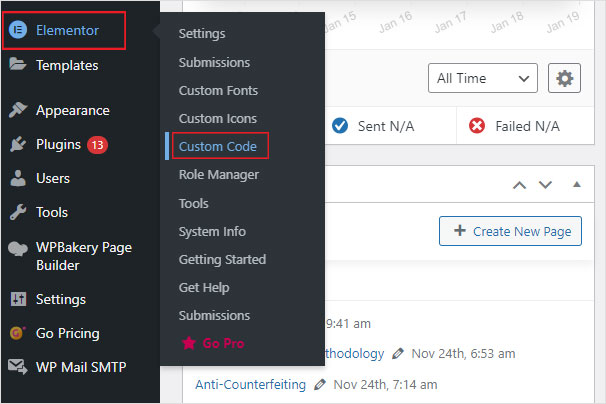Screen dimensions: 606x404
Task: Open Tools in the main admin sidebar
Action: [x=52, y=212]
